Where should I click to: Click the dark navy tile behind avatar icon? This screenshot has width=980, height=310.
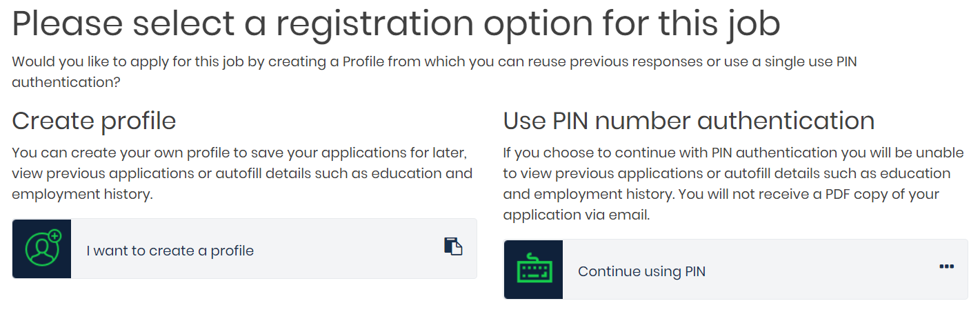tap(42, 249)
